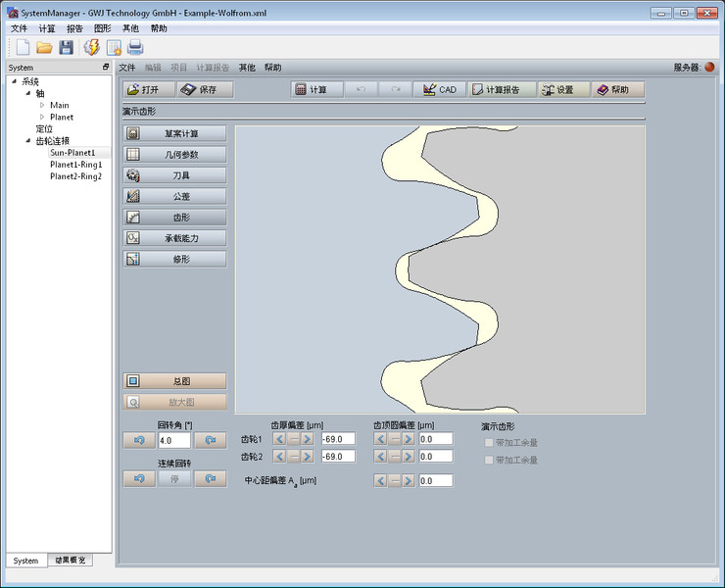This screenshot has height=588, width=725.
Task: Start continuous clockwise rotation under 连续回转
Action: point(210,478)
